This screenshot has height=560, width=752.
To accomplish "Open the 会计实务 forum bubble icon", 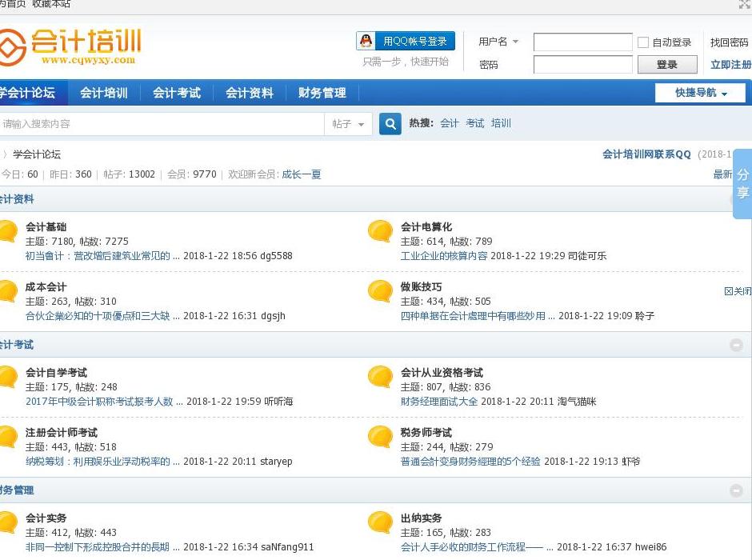I will click(x=9, y=522).
